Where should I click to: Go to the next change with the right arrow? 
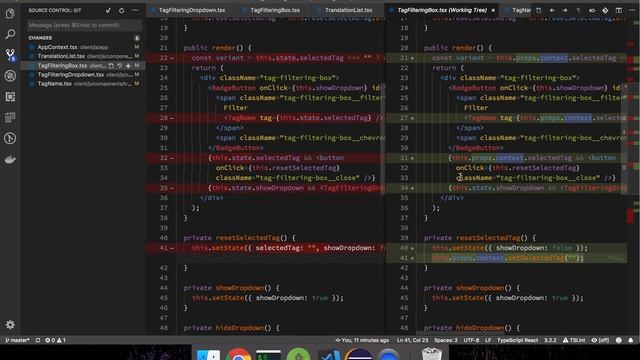click(x=565, y=10)
